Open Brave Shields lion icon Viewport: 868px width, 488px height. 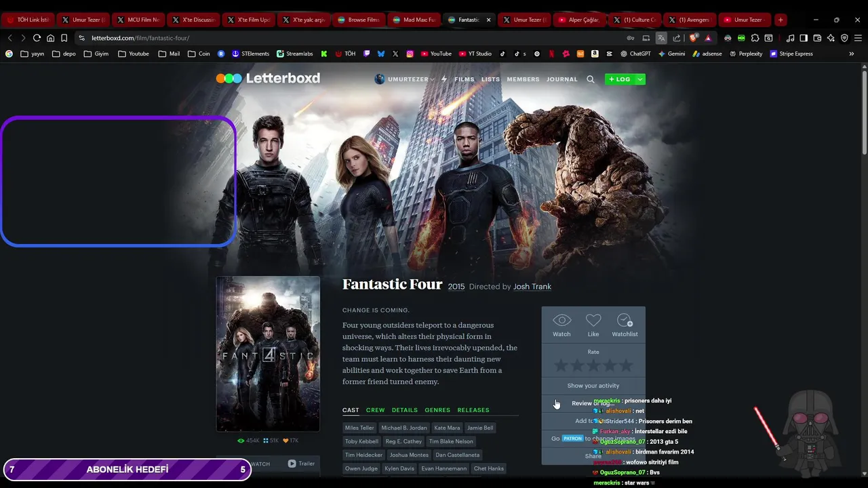click(x=693, y=38)
